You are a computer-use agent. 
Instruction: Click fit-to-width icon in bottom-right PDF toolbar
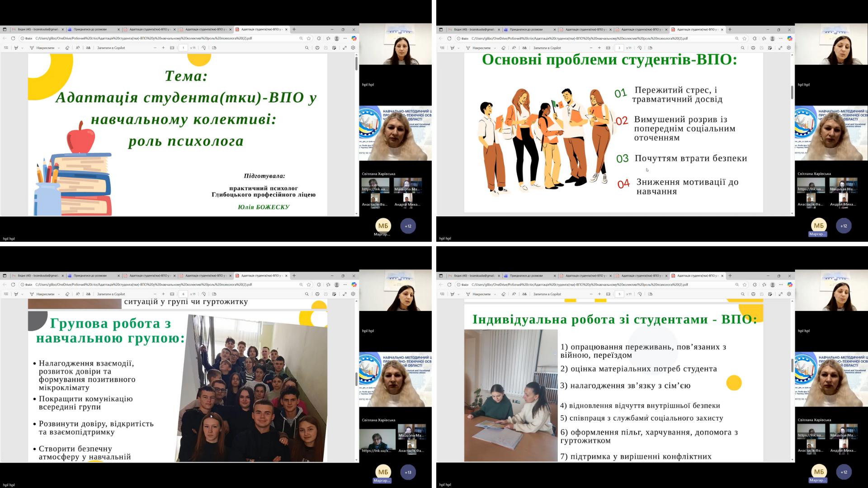click(x=608, y=294)
